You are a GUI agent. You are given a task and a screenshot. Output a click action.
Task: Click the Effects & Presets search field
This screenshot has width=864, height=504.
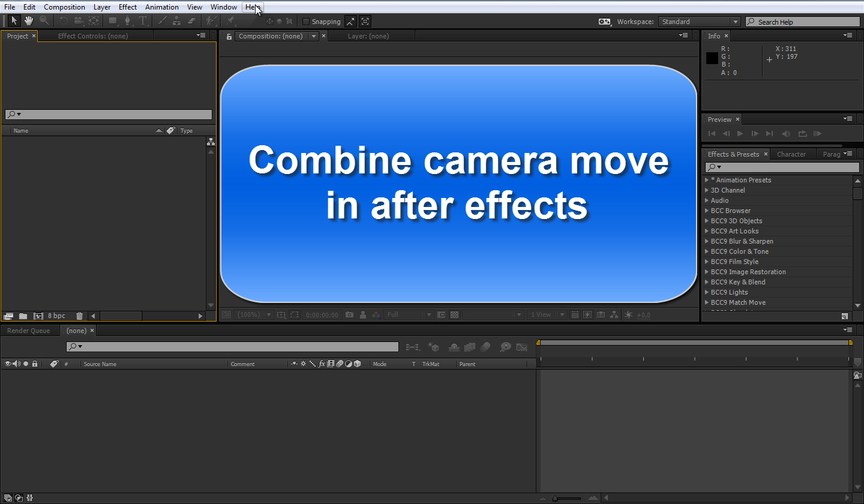click(780, 167)
